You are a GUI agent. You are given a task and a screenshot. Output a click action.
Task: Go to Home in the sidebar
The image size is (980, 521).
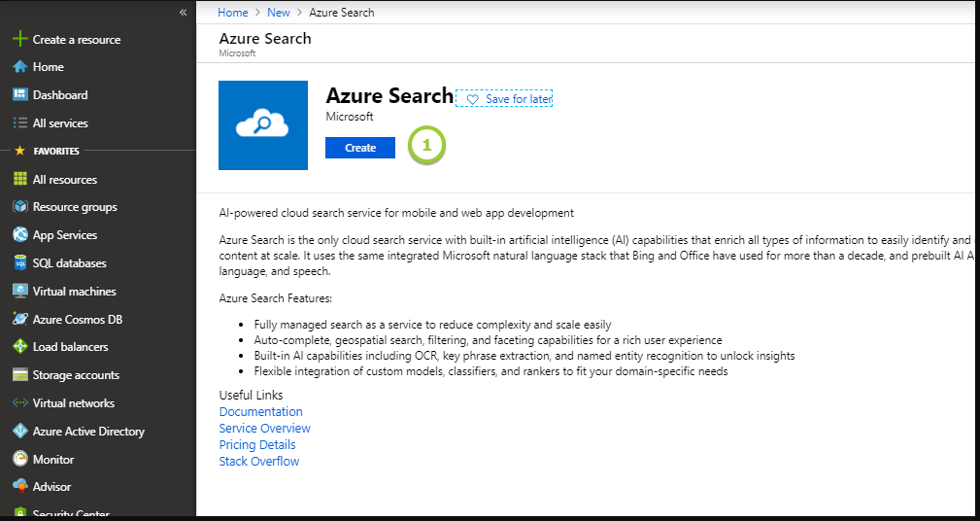coord(48,67)
